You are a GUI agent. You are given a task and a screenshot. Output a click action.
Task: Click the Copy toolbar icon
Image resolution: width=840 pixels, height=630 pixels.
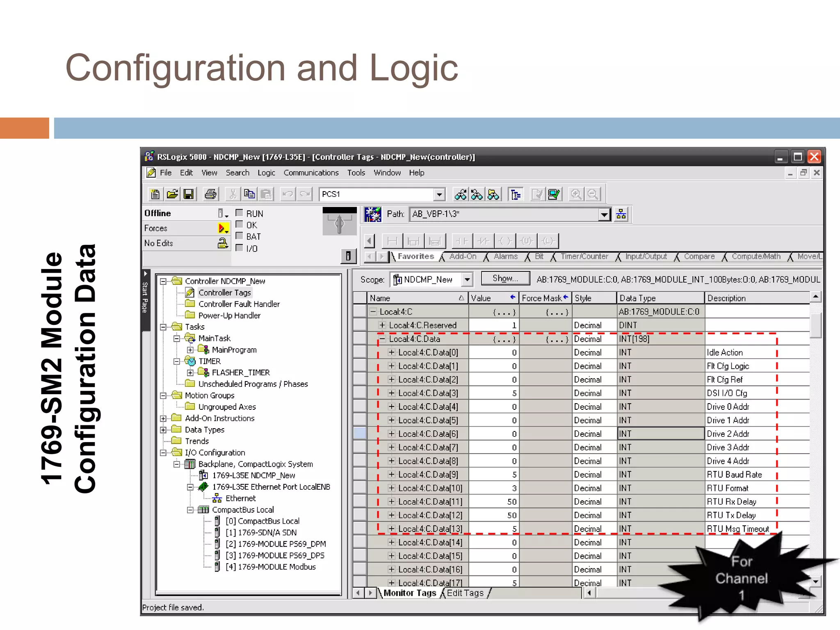pyautogui.click(x=249, y=194)
